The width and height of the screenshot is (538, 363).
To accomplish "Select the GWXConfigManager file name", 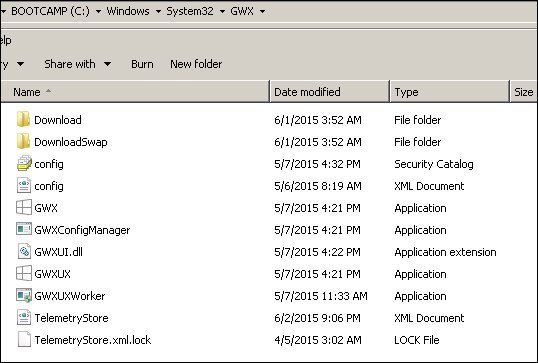I will pos(82,230).
